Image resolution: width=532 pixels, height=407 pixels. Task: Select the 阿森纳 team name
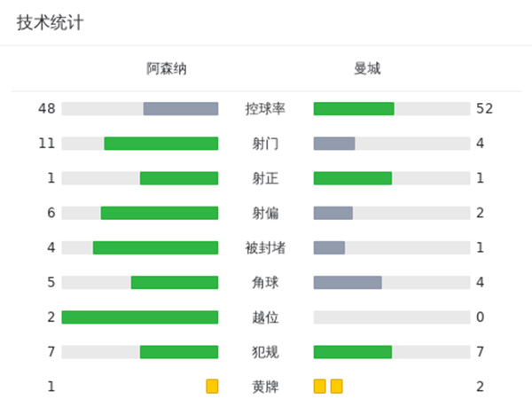167,68
